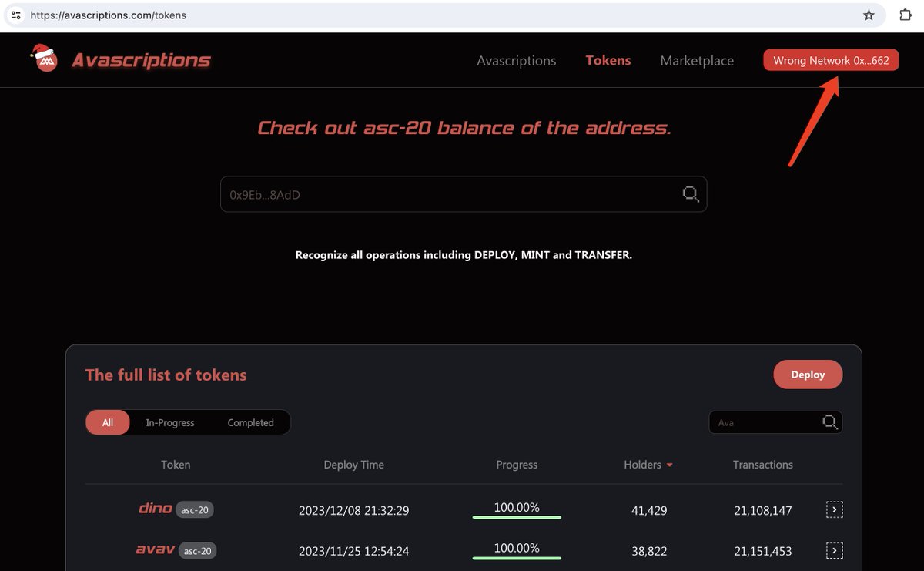924x571 pixels.
Task: Click transactions value 21,108,147
Action: pyautogui.click(x=762, y=510)
